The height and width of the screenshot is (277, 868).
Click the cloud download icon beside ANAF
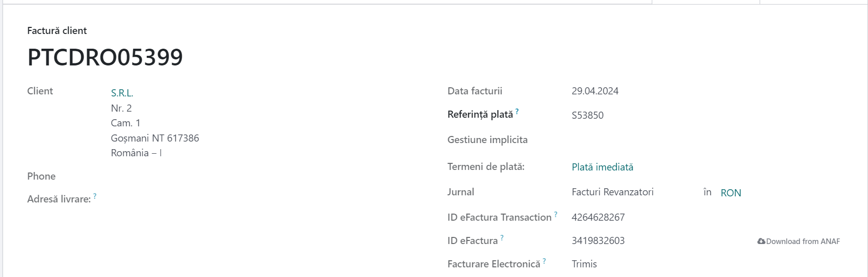click(761, 241)
